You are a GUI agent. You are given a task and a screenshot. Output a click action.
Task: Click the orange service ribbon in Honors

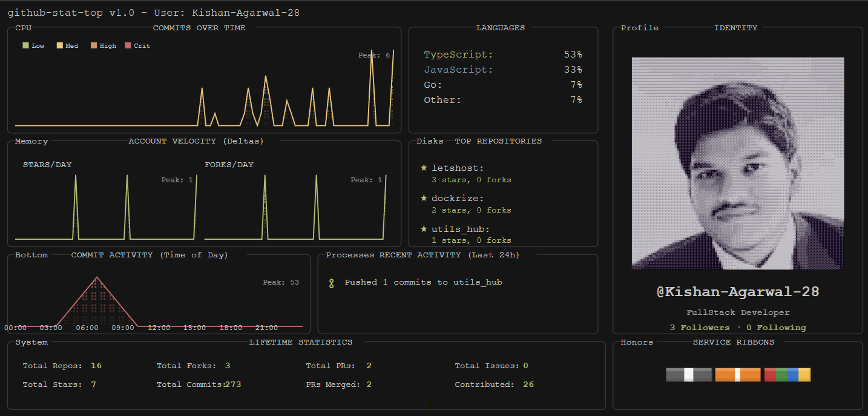coord(737,374)
